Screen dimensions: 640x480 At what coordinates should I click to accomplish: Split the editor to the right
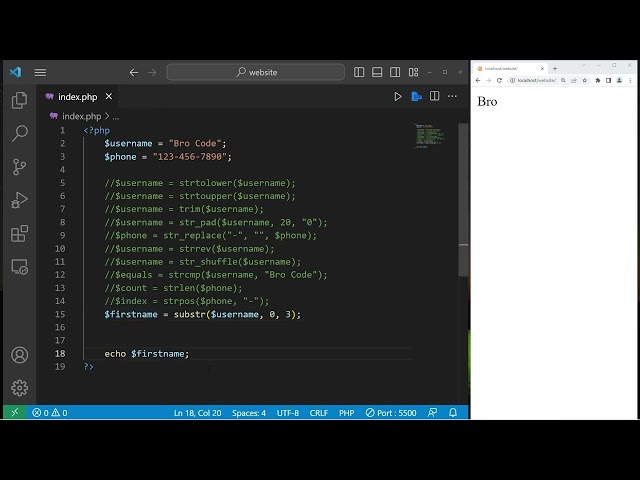point(434,96)
